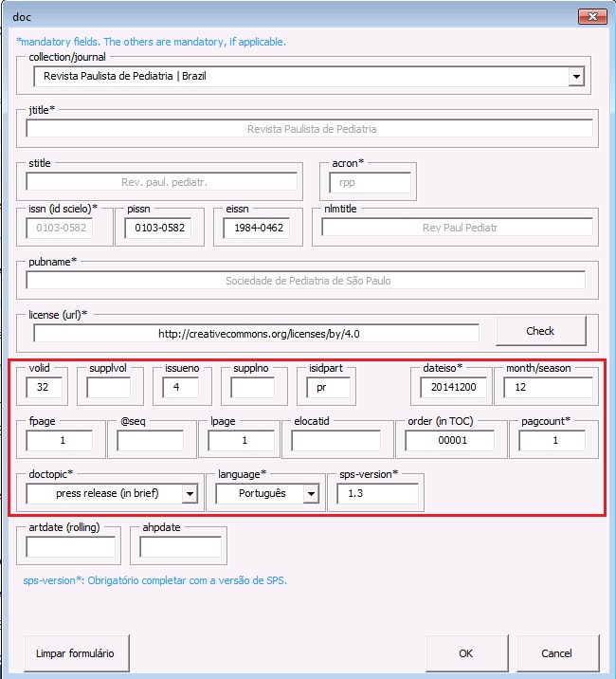Click the artdate (rolling) field
This screenshot has height=679, width=616.
(x=70, y=547)
